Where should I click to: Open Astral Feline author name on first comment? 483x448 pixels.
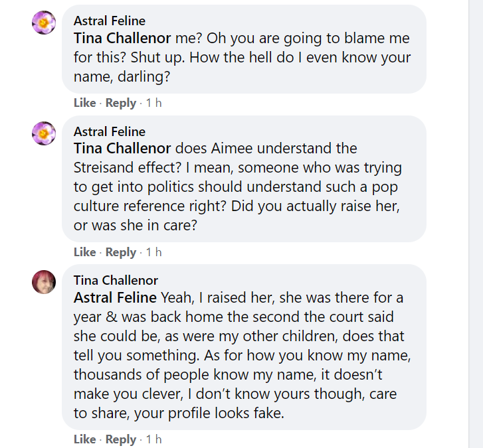tap(110, 21)
